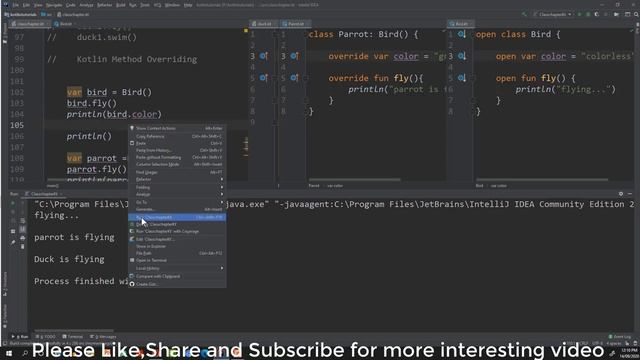640x360 pixels.
Task: Click Run with Coverage icon in toolbar
Action: pyautogui.click(x=597, y=14)
